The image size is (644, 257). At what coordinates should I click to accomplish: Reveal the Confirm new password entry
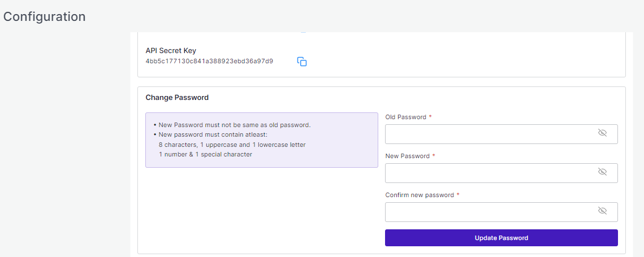point(602,211)
